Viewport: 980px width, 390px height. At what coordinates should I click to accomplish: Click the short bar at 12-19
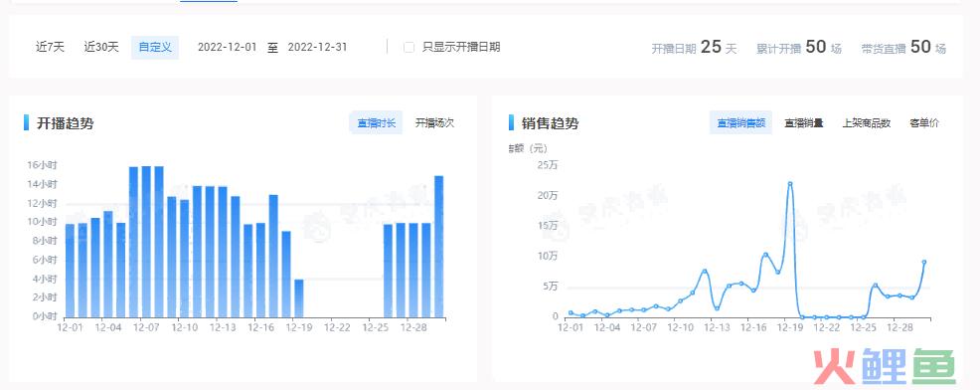[299, 298]
